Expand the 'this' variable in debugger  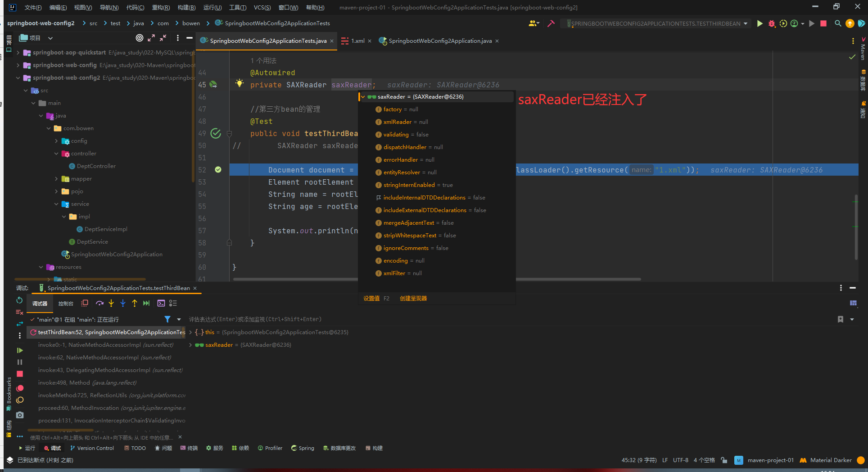pos(190,332)
